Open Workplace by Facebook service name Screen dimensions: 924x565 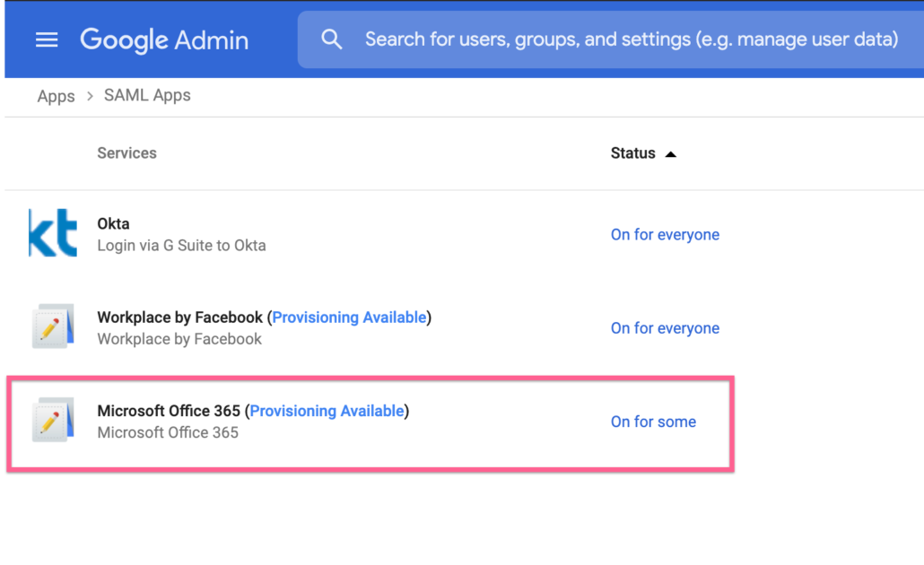[179, 317]
